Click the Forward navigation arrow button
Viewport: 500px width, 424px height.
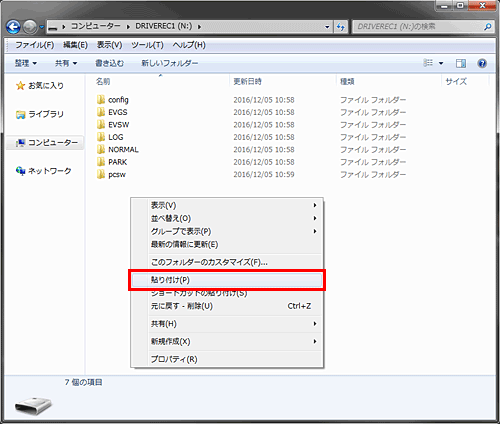pos(30,27)
